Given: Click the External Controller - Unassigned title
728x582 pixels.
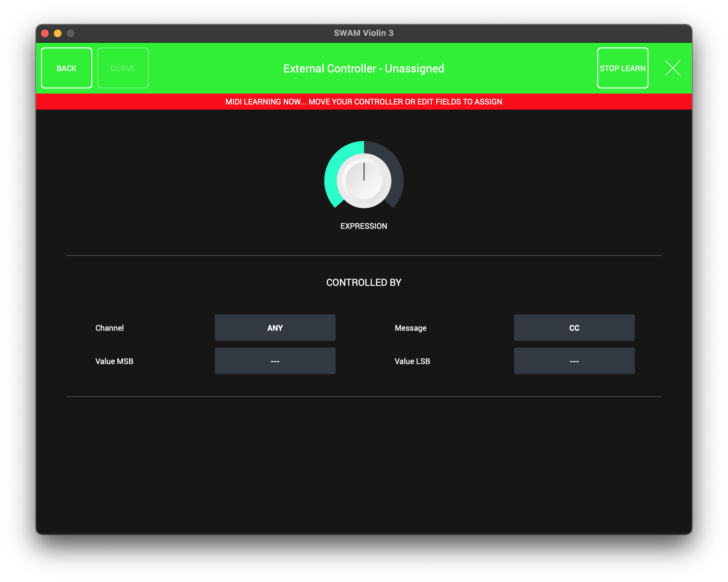Looking at the screenshot, I should [364, 69].
